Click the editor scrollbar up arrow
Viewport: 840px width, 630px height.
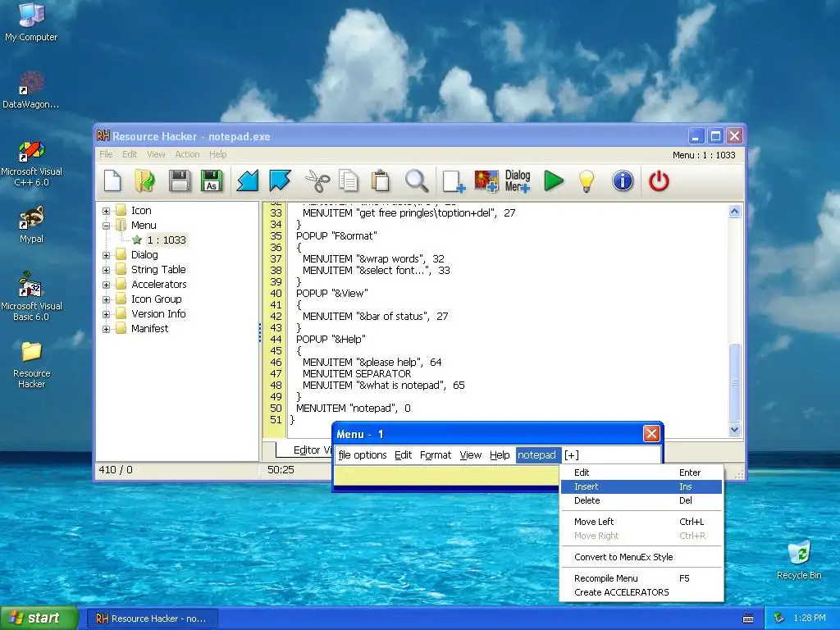pos(734,211)
